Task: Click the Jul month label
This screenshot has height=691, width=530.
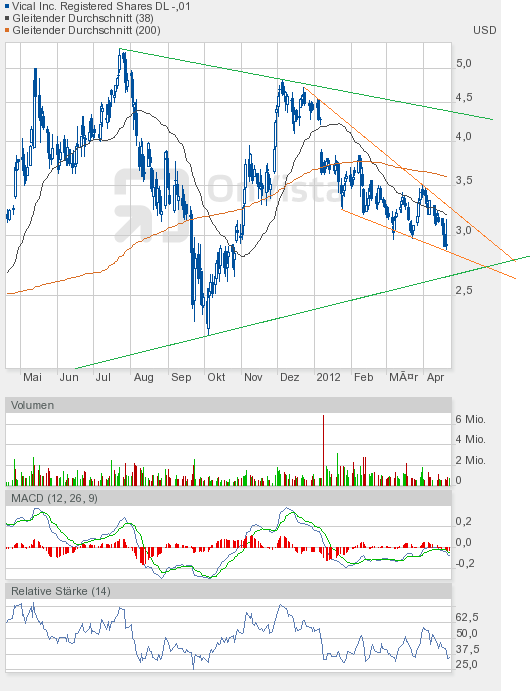Action: [x=103, y=377]
